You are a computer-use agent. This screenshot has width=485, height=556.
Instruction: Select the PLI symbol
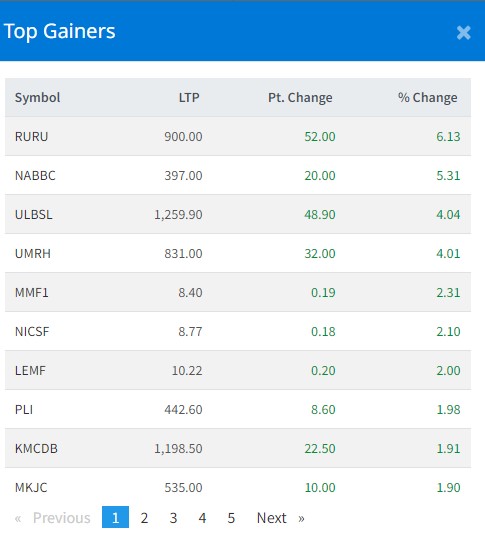(24, 410)
